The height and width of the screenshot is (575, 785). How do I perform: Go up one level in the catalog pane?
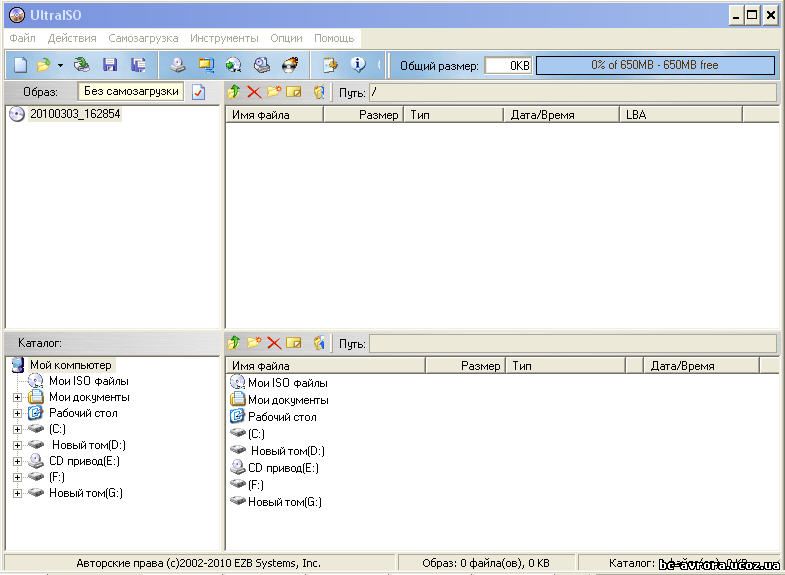coord(234,343)
